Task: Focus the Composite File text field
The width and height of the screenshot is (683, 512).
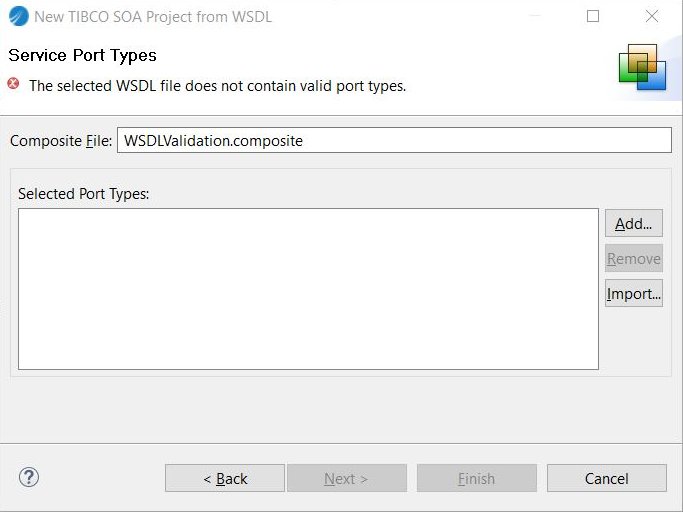Action: [x=394, y=141]
